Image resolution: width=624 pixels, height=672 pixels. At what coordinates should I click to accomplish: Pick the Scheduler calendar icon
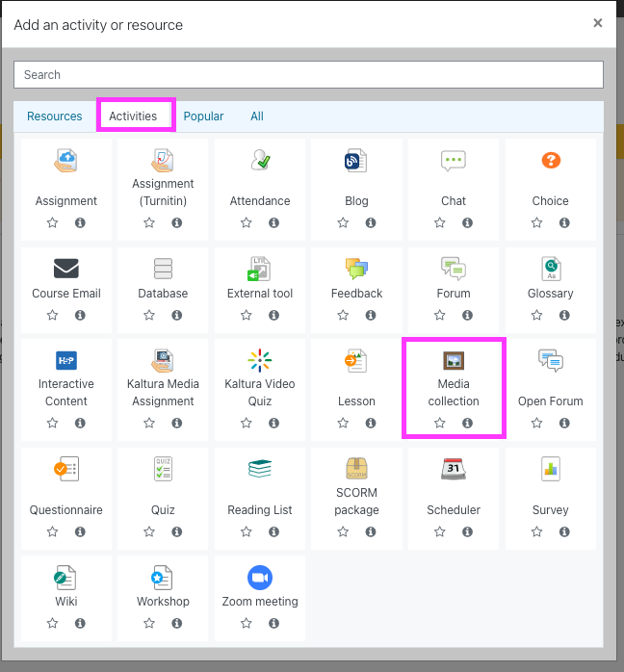pyautogui.click(x=454, y=470)
